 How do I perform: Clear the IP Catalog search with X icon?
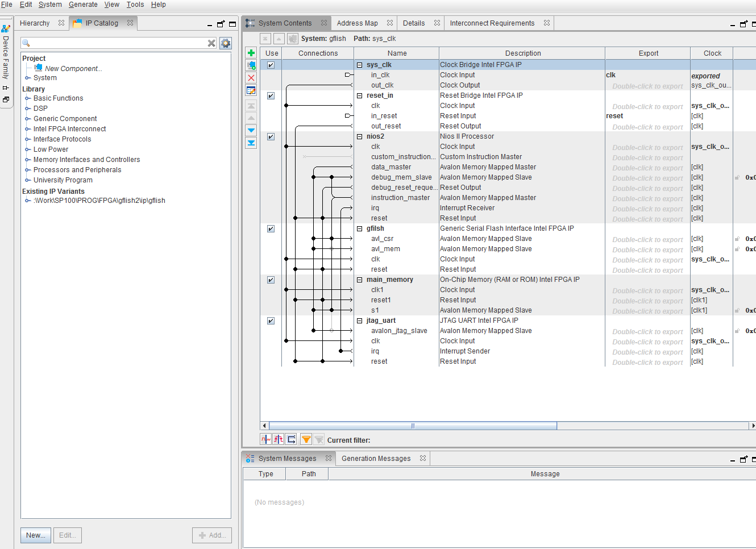pos(211,43)
